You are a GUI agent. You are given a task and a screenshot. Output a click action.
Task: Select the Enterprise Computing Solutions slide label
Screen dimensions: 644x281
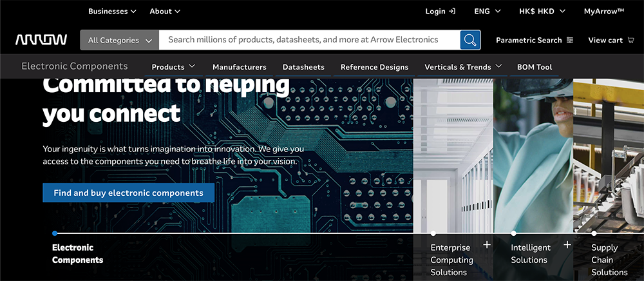click(452, 260)
